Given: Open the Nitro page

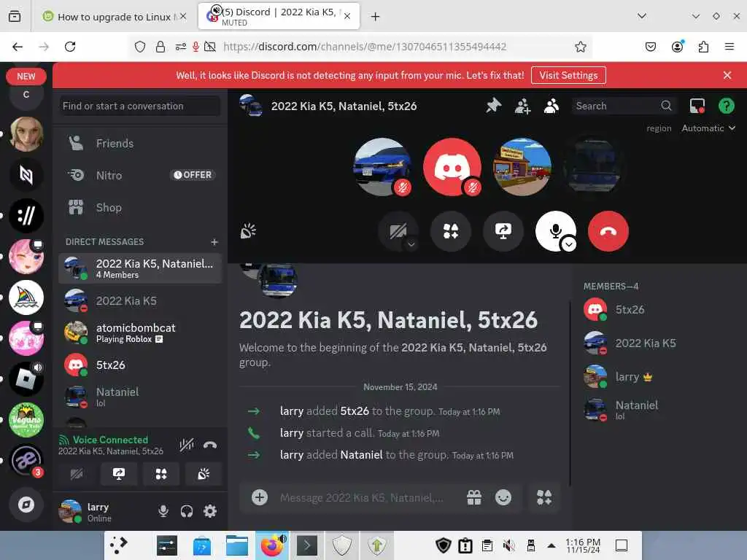Looking at the screenshot, I should coord(139,175).
